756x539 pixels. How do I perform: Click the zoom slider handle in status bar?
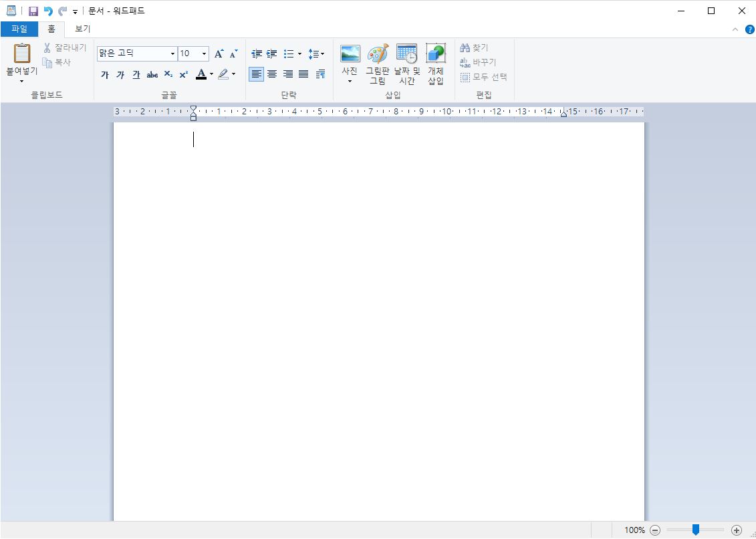[696, 530]
